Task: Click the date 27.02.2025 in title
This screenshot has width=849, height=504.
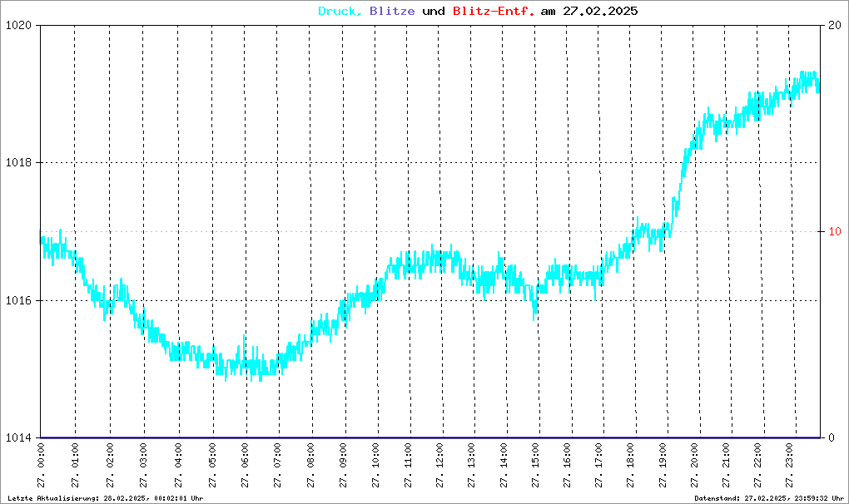Action: (600, 12)
